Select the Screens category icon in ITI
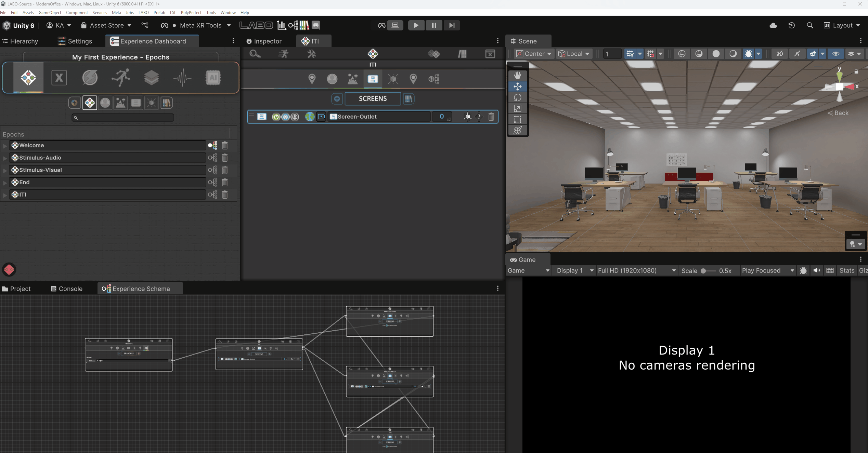868x453 pixels. click(x=373, y=79)
